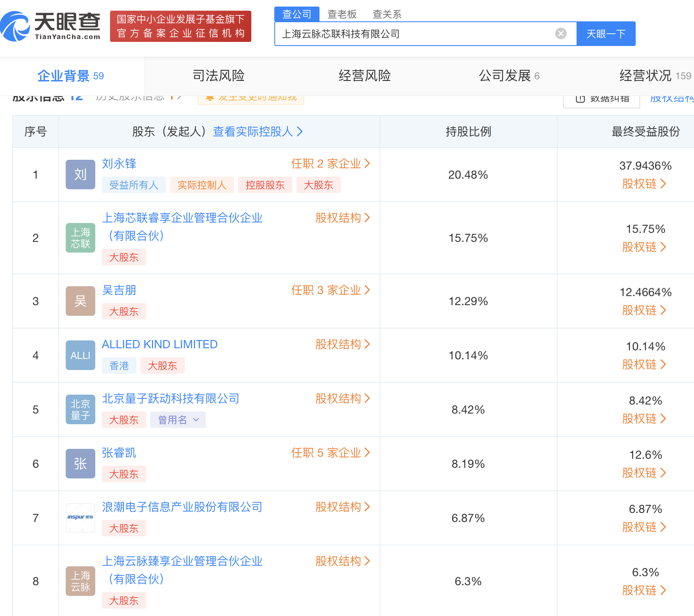The image size is (694, 616).
Task: Open 股权链 under 6.3% final share
Action: 644,590
